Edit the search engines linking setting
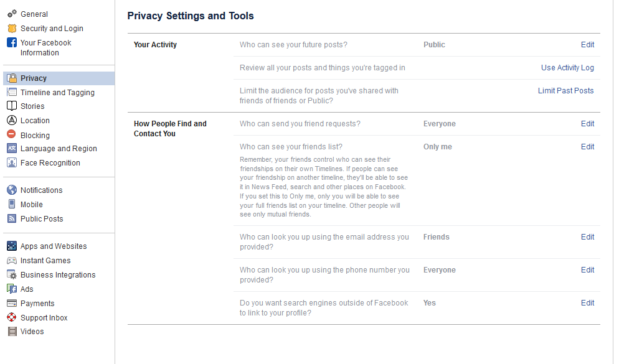The height and width of the screenshot is (364, 619). [x=587, y=303]
